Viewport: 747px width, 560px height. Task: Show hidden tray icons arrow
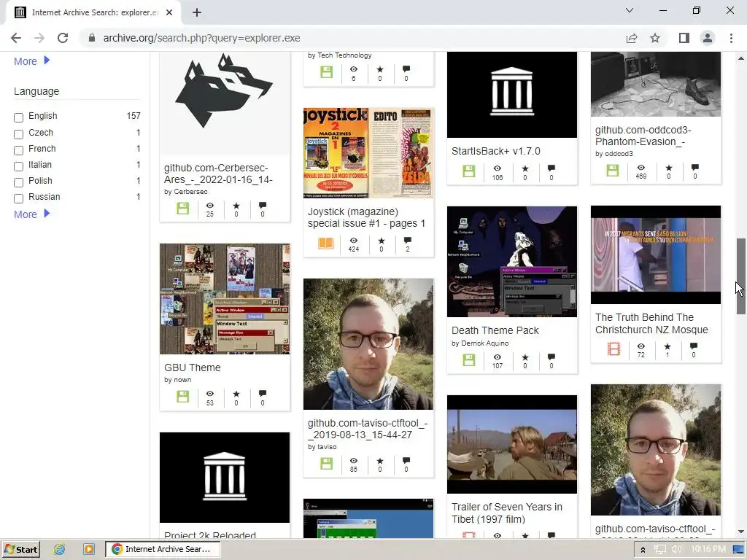(643, 550)
